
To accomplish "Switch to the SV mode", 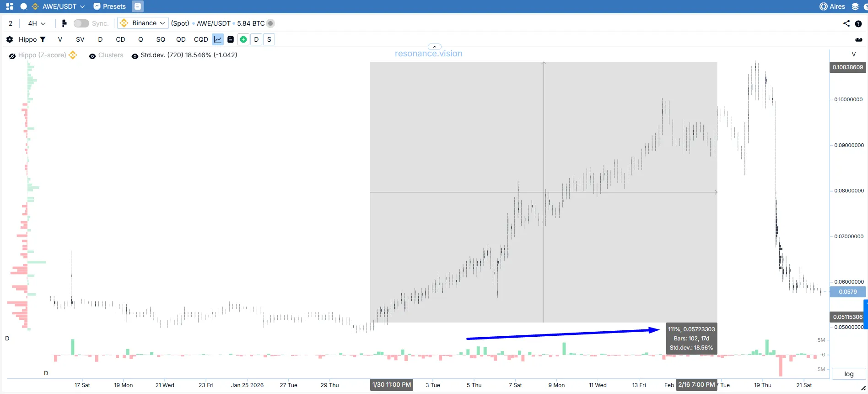I will (x=80, y=39).
